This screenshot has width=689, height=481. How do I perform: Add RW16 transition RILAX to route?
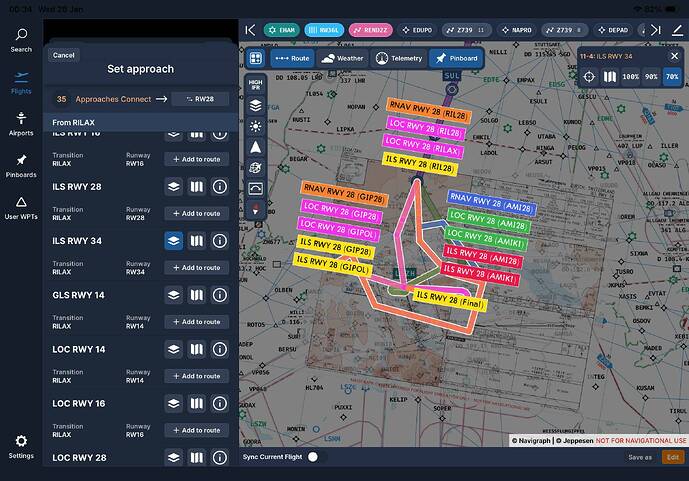pyautogui.click(x=196, y=159)
